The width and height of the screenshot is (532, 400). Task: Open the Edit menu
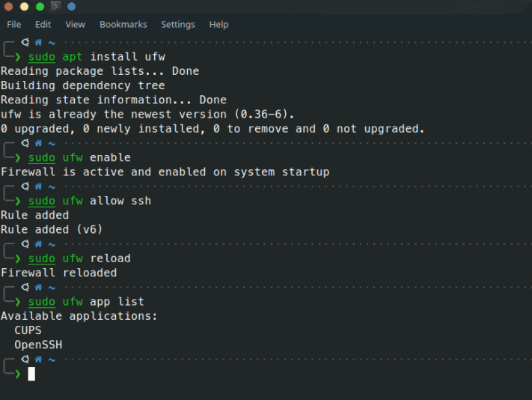[x=43, y=24]
